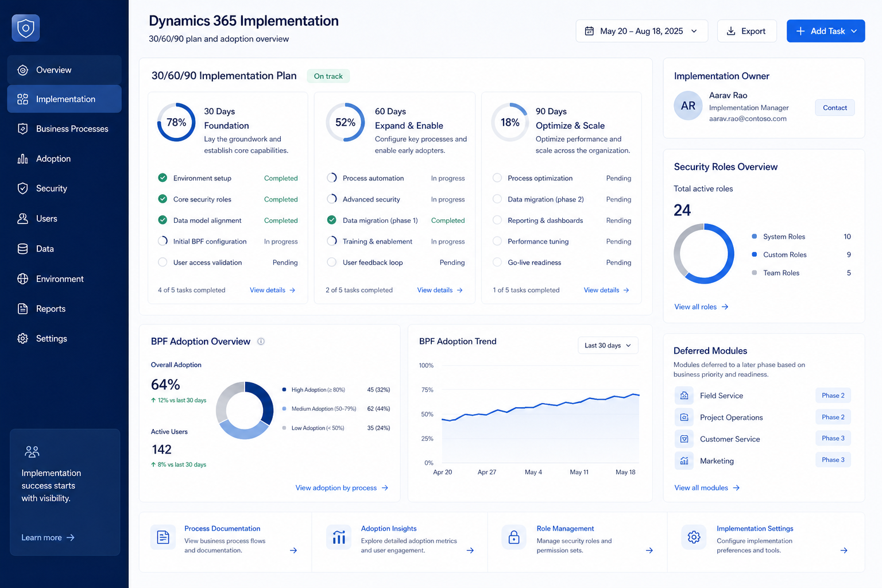The width and height of the screenshot is (882, 588).
Task: Click the info icon beside BPF Adoption Overview
Action: click(261, 341)
